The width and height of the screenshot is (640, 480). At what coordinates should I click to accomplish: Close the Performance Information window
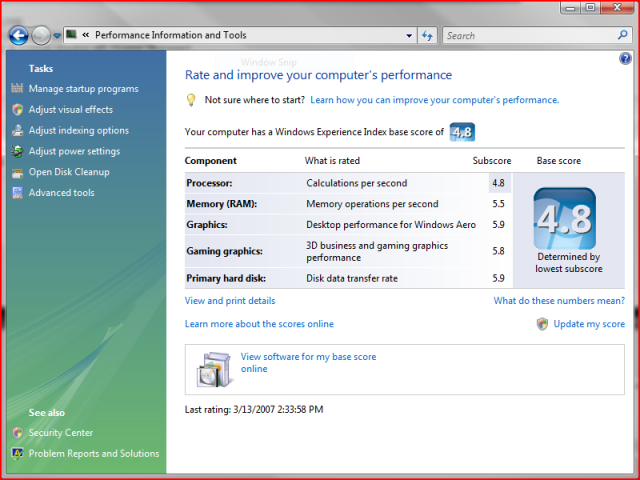[618, 8]
